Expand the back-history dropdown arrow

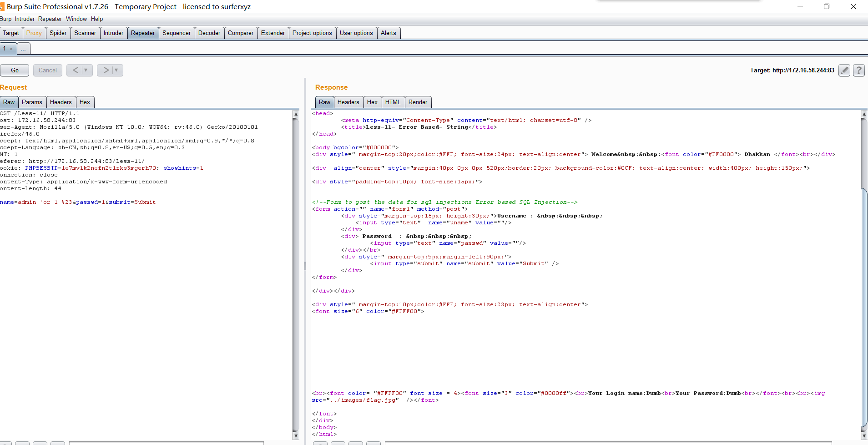point(86,70)
